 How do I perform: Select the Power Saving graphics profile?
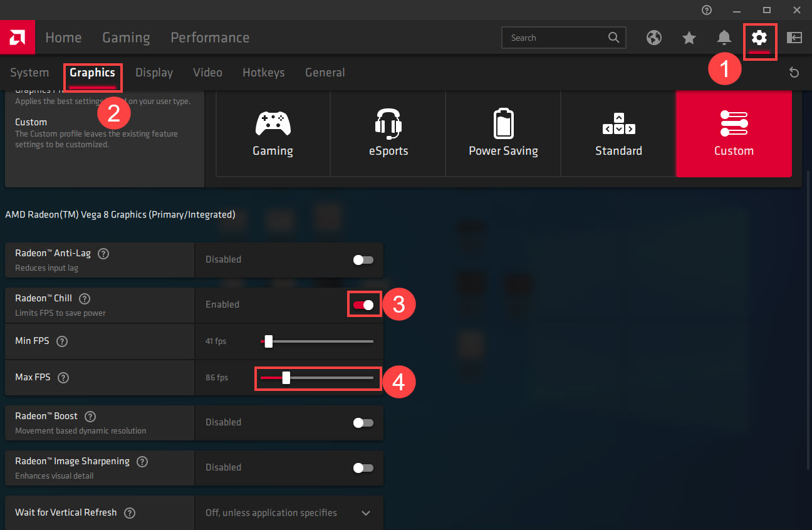(504, 133)
